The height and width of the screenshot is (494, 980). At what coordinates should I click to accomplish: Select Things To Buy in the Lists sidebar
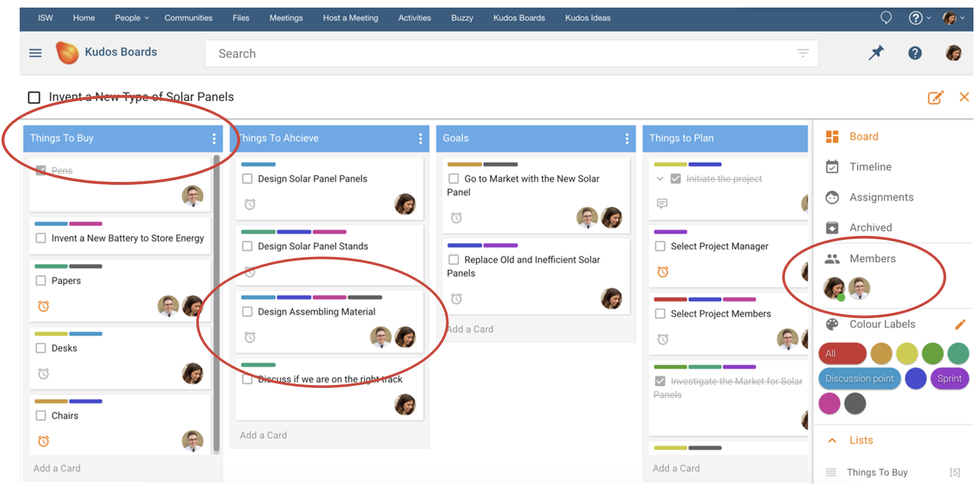878,472
